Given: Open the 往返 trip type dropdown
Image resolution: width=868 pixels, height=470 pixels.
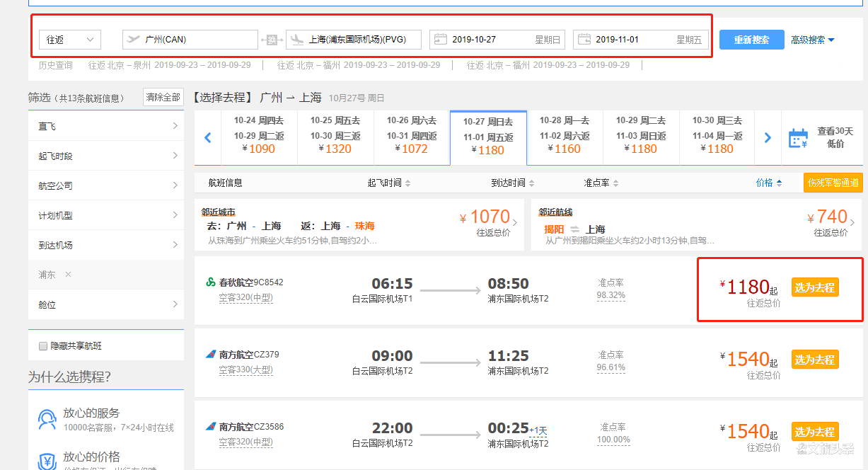Looking at the screenshot, I should 70,40.
